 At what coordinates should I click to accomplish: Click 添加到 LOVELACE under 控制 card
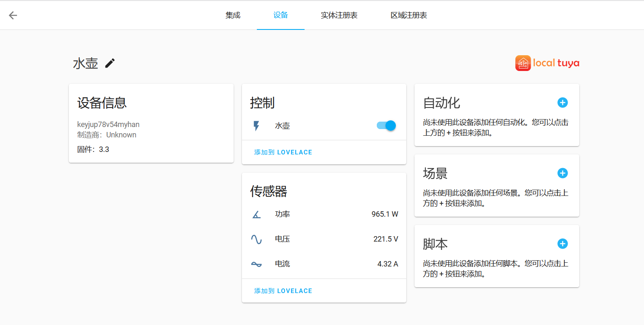tap(283, 152)
